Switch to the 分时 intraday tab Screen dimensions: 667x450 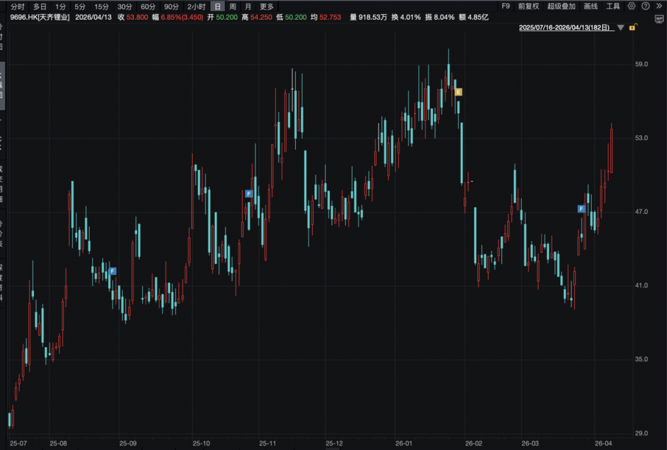click(18, 6)
